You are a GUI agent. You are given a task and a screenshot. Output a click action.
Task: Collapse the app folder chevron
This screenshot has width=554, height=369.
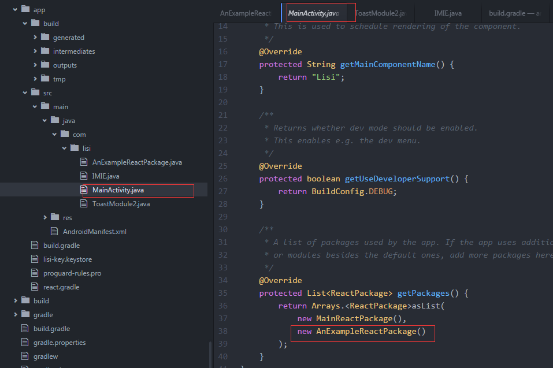click(x=15, y=10)
